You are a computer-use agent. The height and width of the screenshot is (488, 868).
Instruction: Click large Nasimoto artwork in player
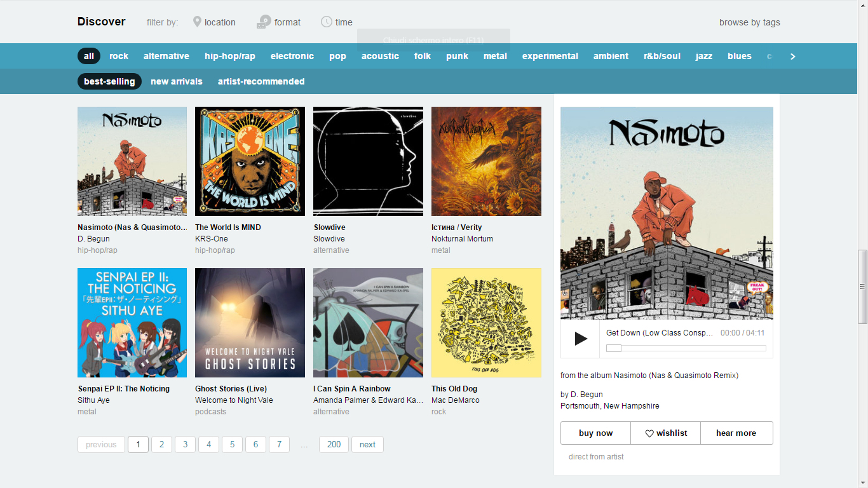(x=667, y=213)
